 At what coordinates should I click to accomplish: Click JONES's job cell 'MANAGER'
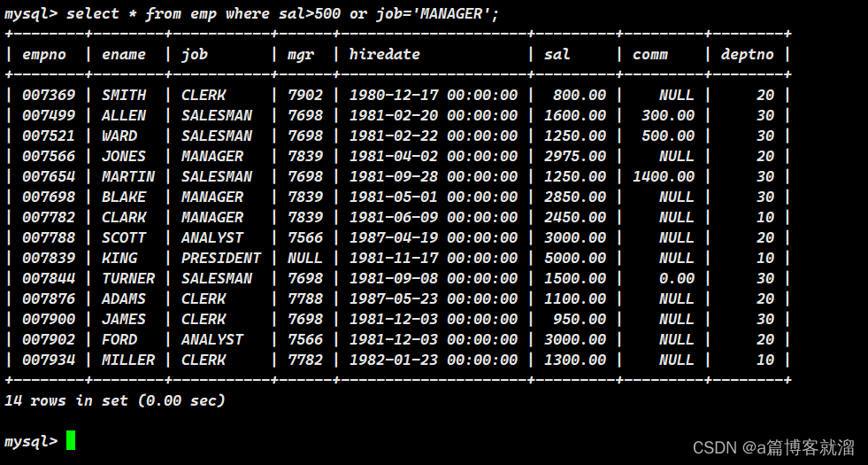coord(212,156)
